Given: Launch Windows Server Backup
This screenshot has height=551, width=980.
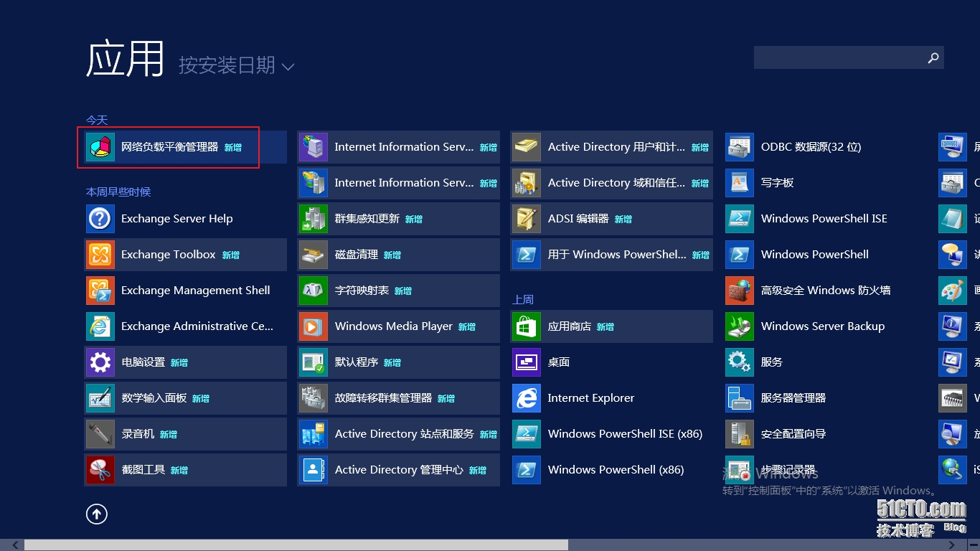Looking at the screenshot, I should pos(823,326).
